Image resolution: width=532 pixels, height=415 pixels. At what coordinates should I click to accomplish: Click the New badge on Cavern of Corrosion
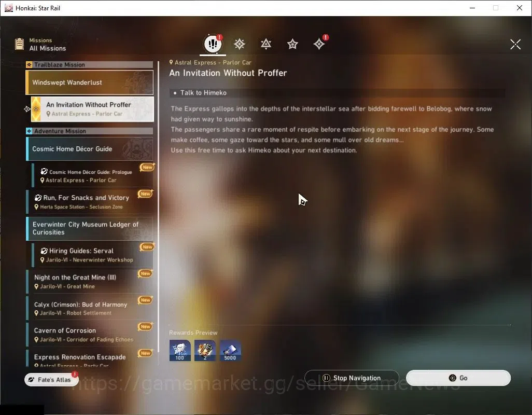[x=145, y=326]
